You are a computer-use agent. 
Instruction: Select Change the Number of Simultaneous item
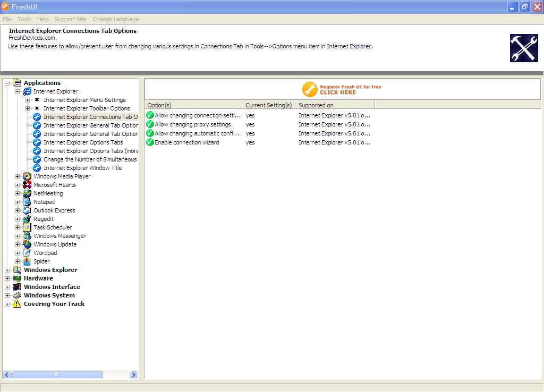tap(90, 159)
